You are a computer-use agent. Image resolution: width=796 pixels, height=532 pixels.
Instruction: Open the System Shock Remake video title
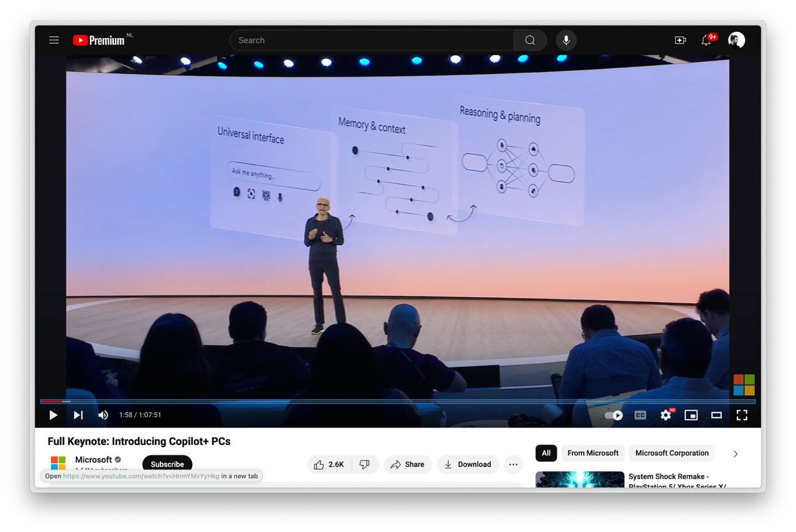pyautogui.click(x=677, y=480)
